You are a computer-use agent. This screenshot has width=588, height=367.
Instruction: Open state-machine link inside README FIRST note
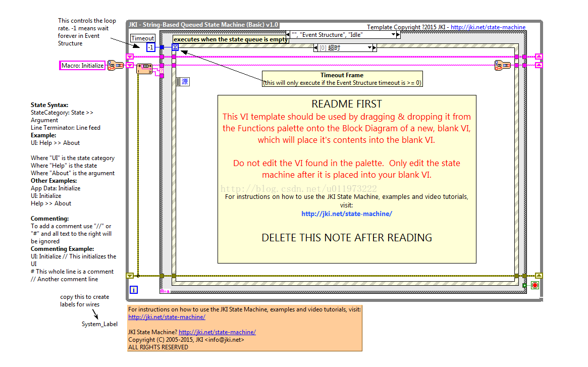(x=347, y=214)
